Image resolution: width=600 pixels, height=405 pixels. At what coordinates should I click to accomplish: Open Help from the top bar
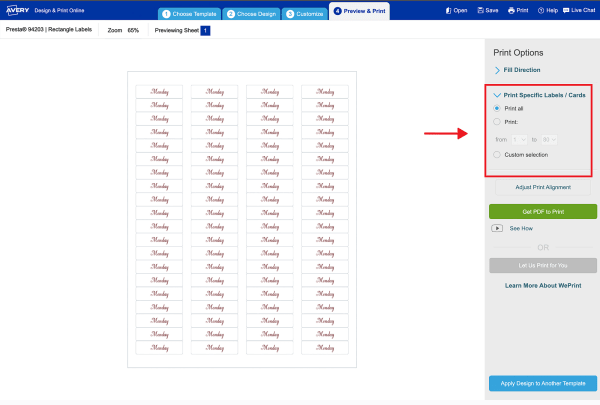coord(547,10)
